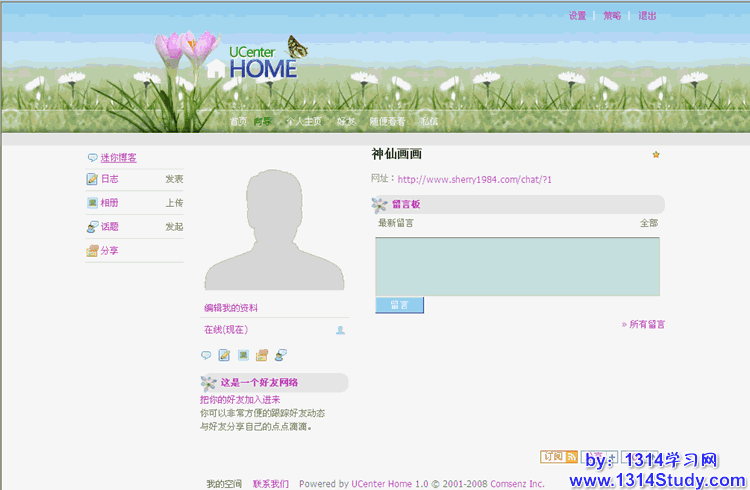Click the 分享 (share) folder icon in sidebar
This screenshot has width=750, height=490.
click(x=92, y=251)
